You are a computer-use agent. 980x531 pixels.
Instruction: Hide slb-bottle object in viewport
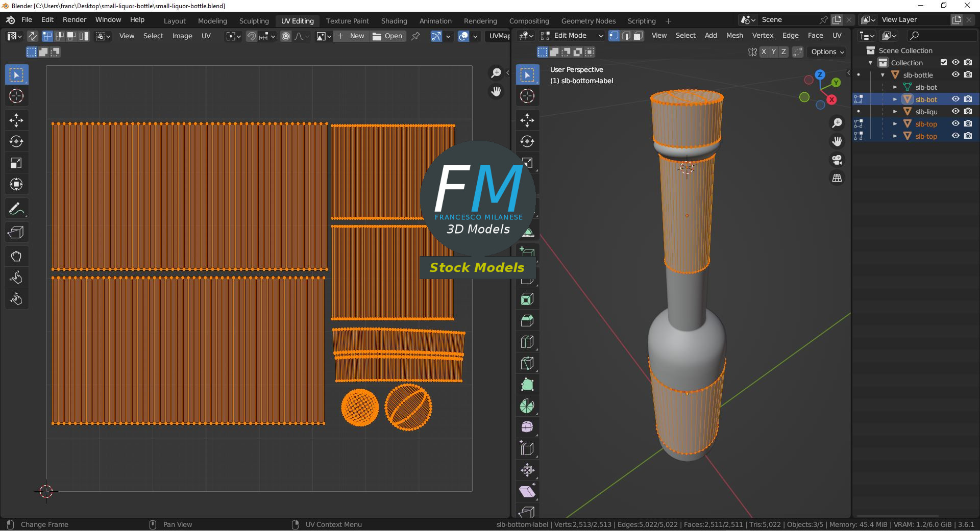pos(955,74)
